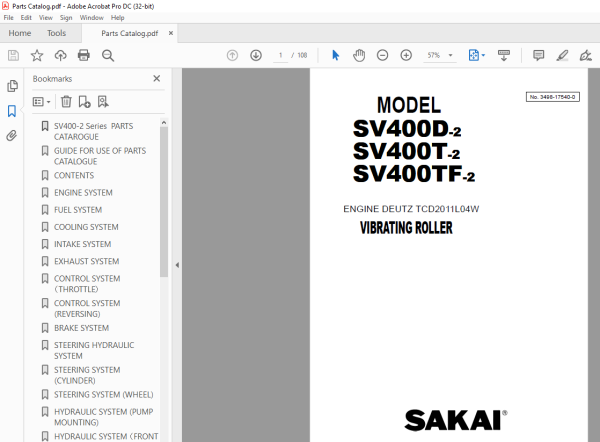Open STEERING SYSTEM (CYLINDER) bookmark

pyautogui.click(x=87, y=375)
